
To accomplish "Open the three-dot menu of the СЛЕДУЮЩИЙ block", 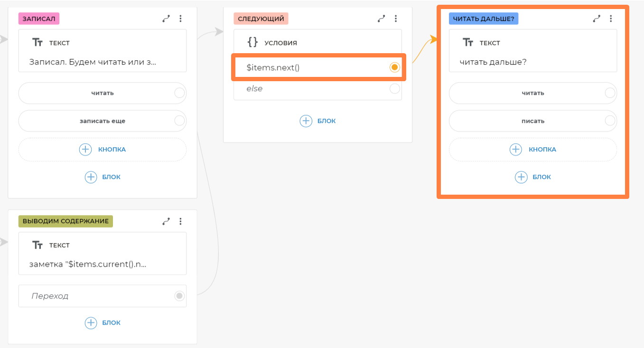I will [395, 19].
